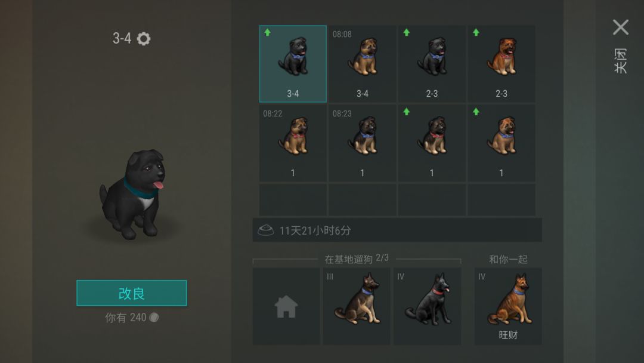Image resolution: width=644 pixels, height=363 pixels.
Task: Close the dog panel with the X
Action: pos(621,27)
